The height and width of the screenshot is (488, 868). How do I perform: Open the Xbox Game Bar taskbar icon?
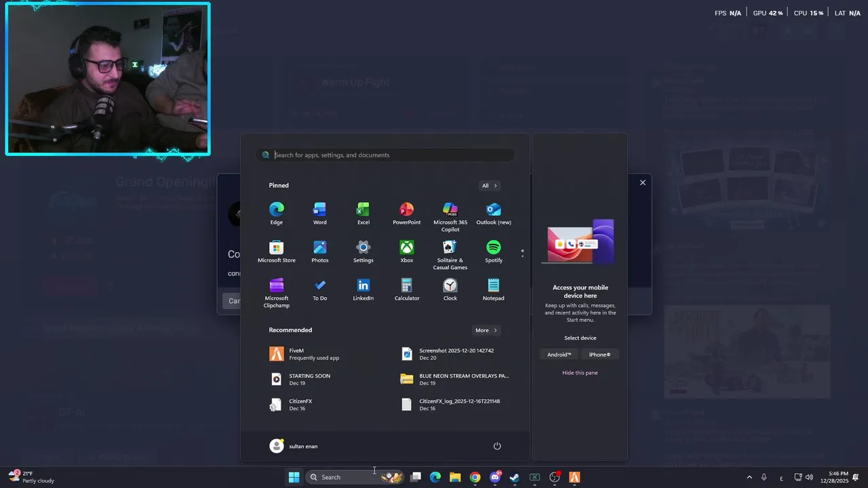(x=534, y=477)
